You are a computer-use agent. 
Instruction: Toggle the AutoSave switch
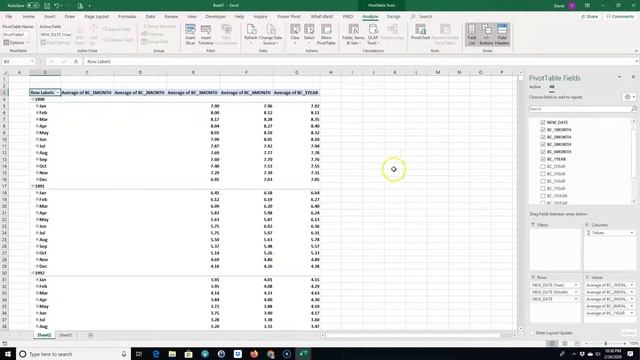click(33, 6)
